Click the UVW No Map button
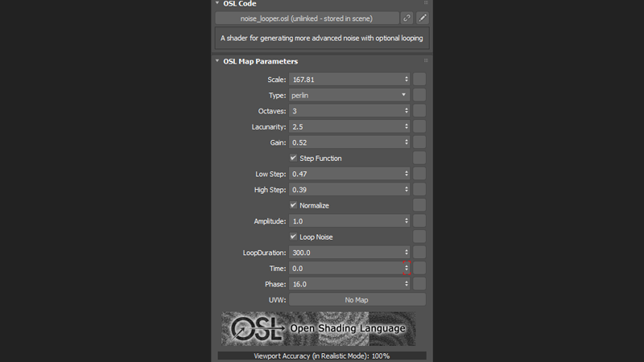This screenshot has height=362, width=644. [x=357, y=299]
